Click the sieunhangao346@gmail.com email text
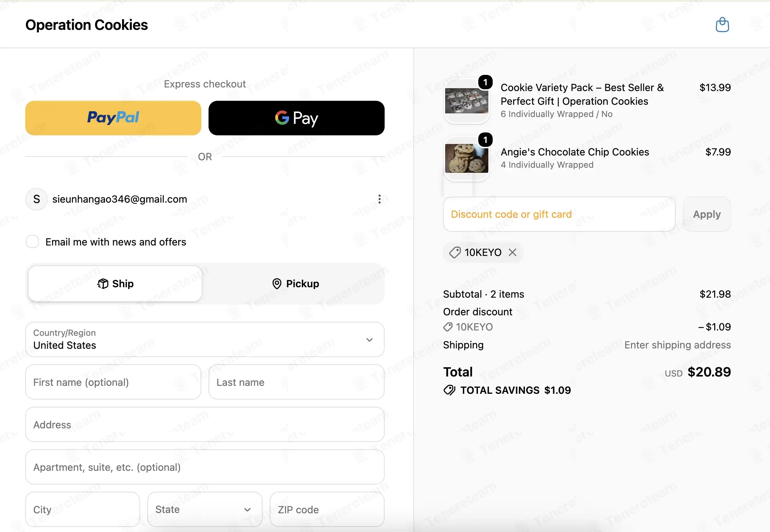This screenshot has height=532, width=770. click(x=120, y=199)
